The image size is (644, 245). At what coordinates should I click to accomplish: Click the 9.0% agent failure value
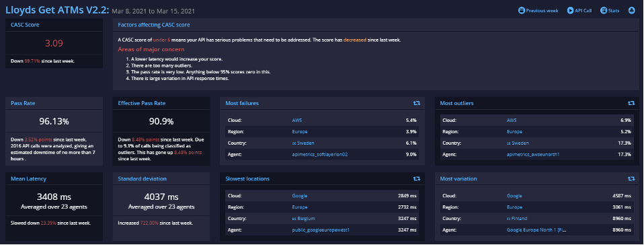[411, 155]
